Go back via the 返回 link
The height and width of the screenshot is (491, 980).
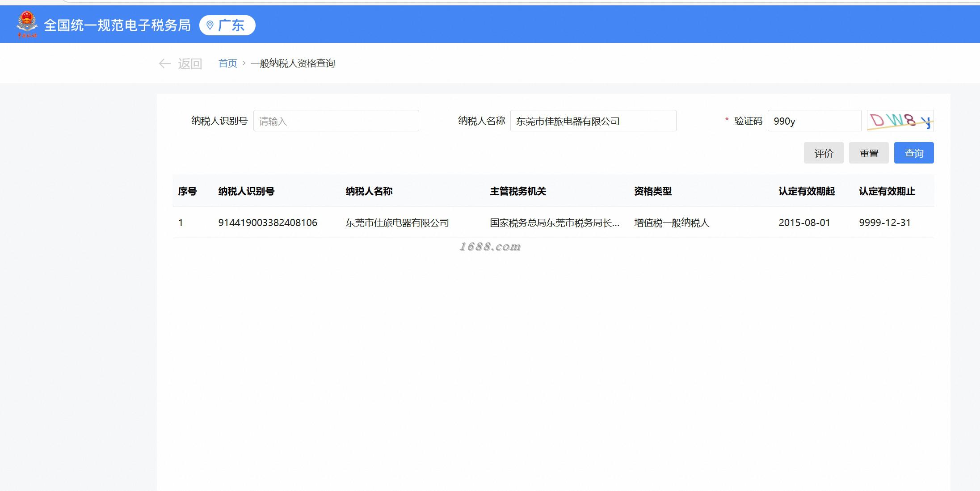(190, 63)
